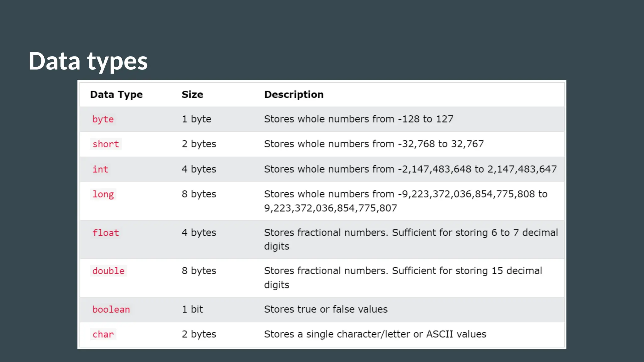The image size is (644, 362).
Task: Select the red 'double' keyword
Action: 108,271
